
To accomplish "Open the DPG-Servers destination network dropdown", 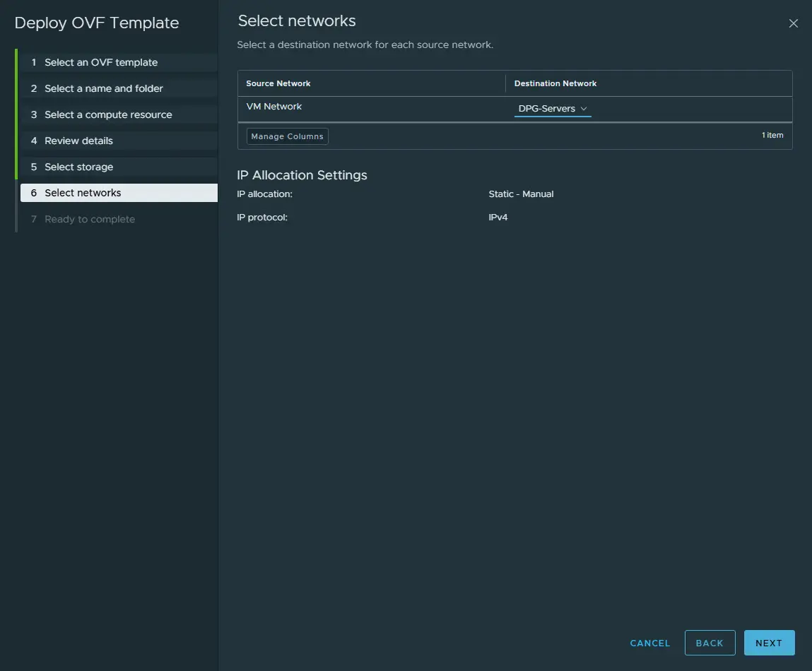I will [553, 109].
